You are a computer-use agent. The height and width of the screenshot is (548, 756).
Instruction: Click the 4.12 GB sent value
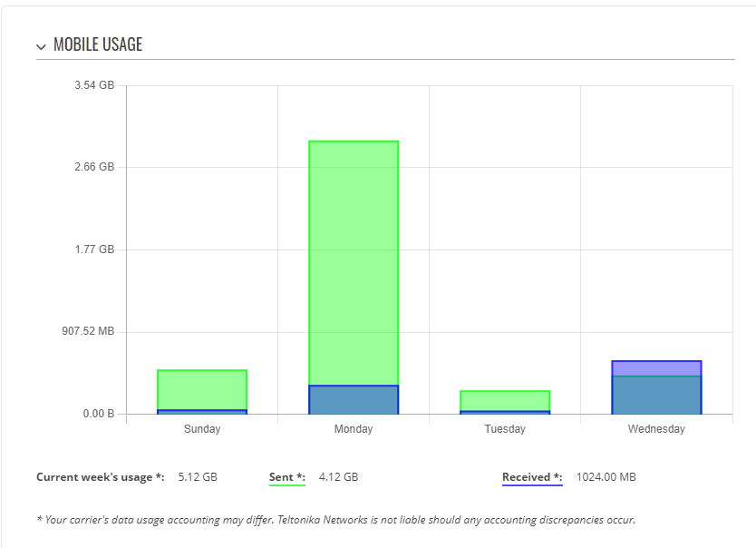[338, 476]
